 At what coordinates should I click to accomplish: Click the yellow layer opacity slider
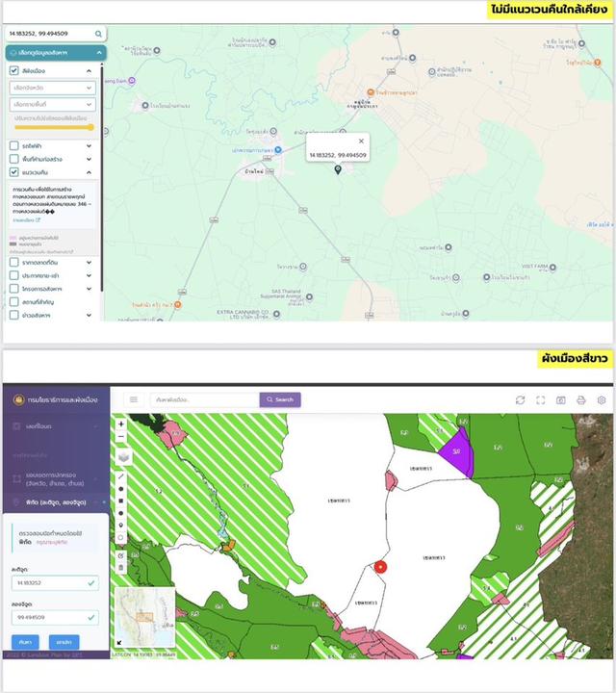point(53,127)
